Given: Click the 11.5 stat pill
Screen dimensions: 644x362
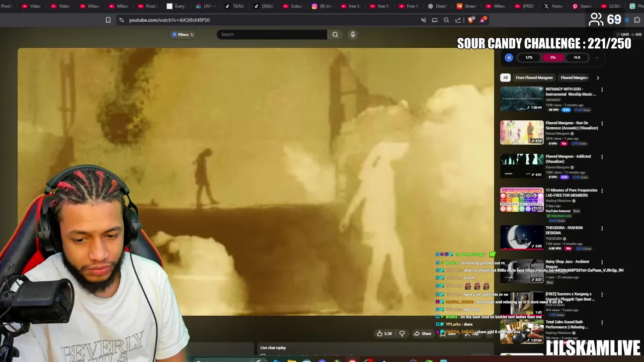Looking at the screenshot, I should click(577, 57).
